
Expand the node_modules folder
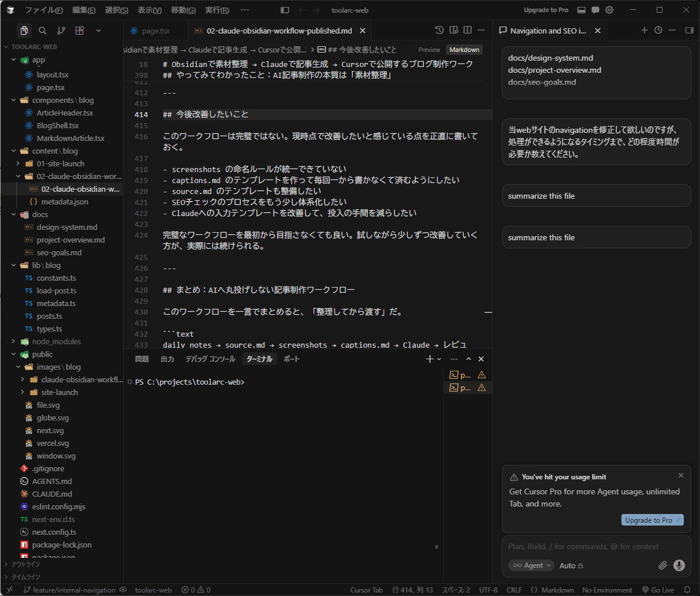[x=13, y=341]
